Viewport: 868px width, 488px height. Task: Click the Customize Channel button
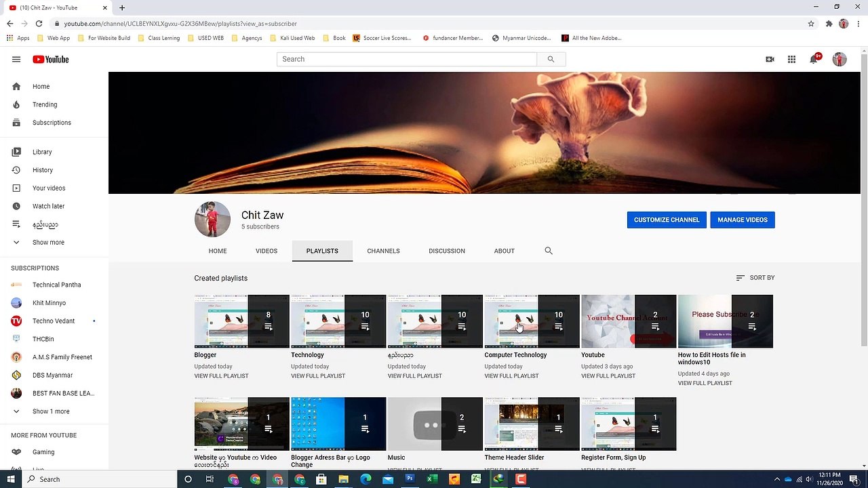pyautogui.click(x=667, y=220)
